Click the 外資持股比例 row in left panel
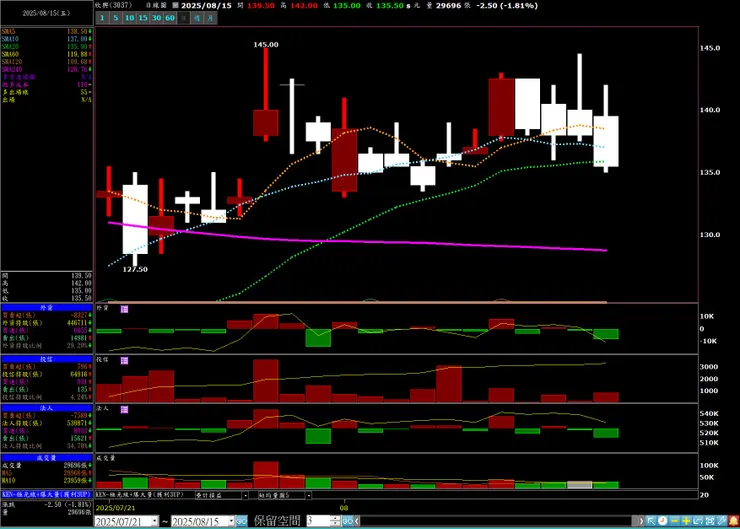Image resolution: width=740 pixels, height=529 pixels. click(x=47, y=345)
